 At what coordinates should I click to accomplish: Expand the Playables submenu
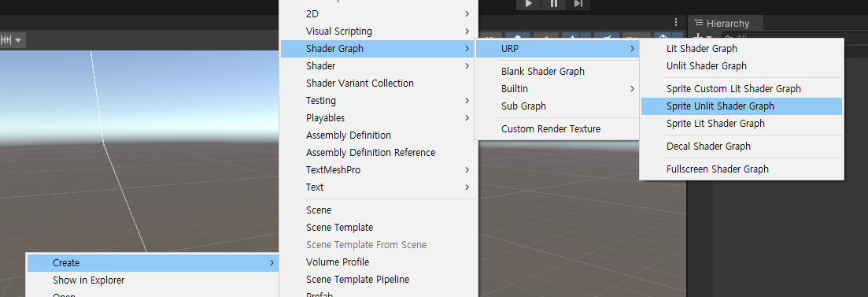pos(379,118)
